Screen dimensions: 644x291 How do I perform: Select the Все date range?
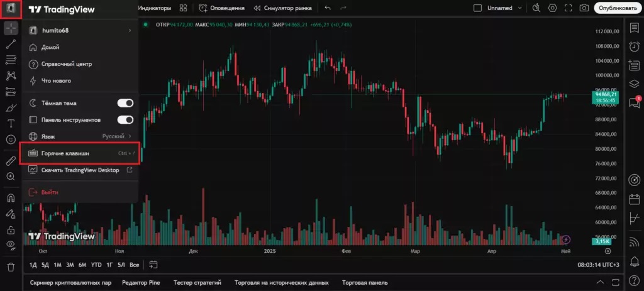(135, 265)
